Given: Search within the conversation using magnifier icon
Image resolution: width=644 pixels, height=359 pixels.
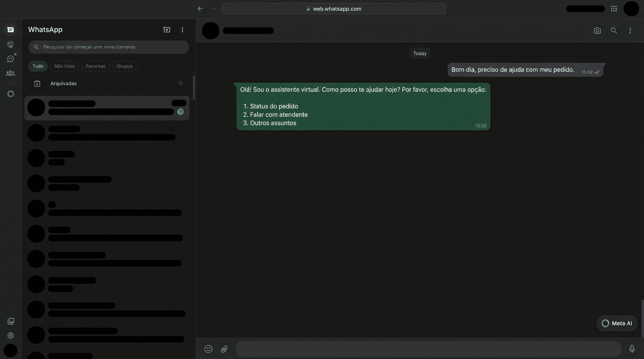Looking at the screenshot, I should tap(614, 30).
